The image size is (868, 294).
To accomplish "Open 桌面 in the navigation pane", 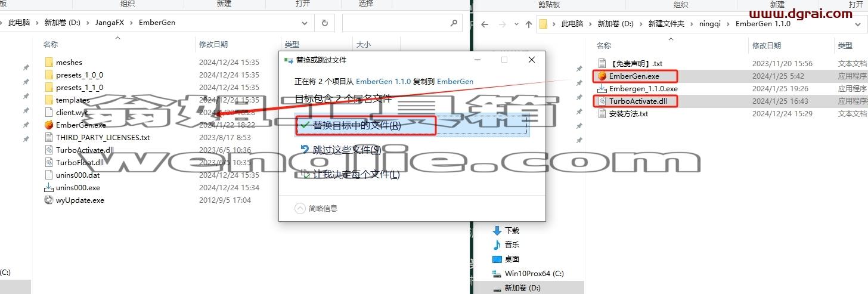I will 512,259.
